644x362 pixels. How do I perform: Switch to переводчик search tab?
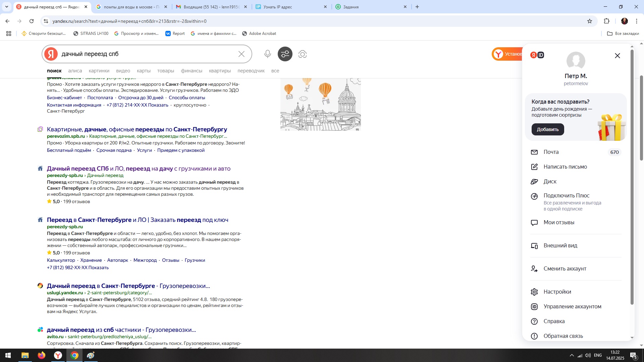tap(251, 71)
